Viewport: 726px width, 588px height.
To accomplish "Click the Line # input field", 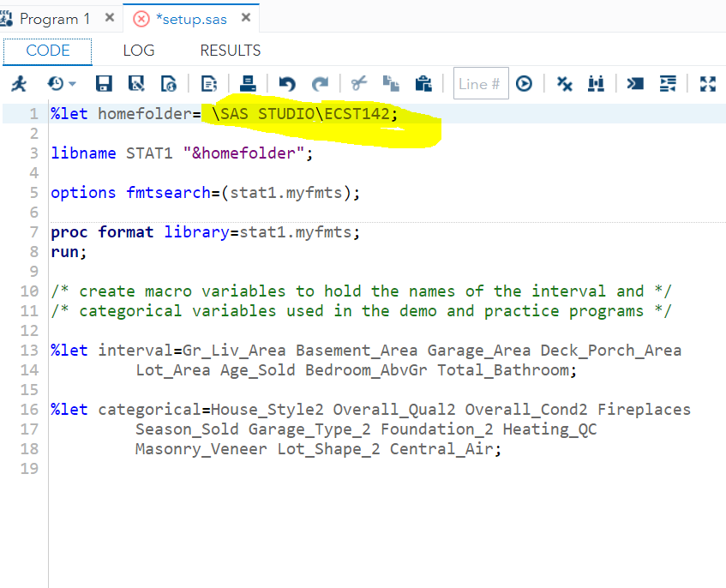I will tap(480, 84).
